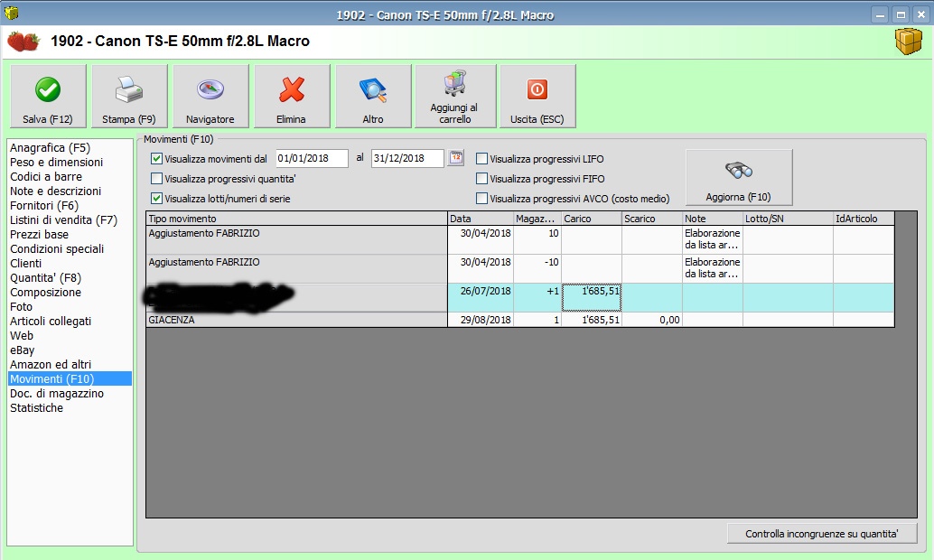
Task: Click the yellow boxes icon at top right
Action: click(909, 42)
